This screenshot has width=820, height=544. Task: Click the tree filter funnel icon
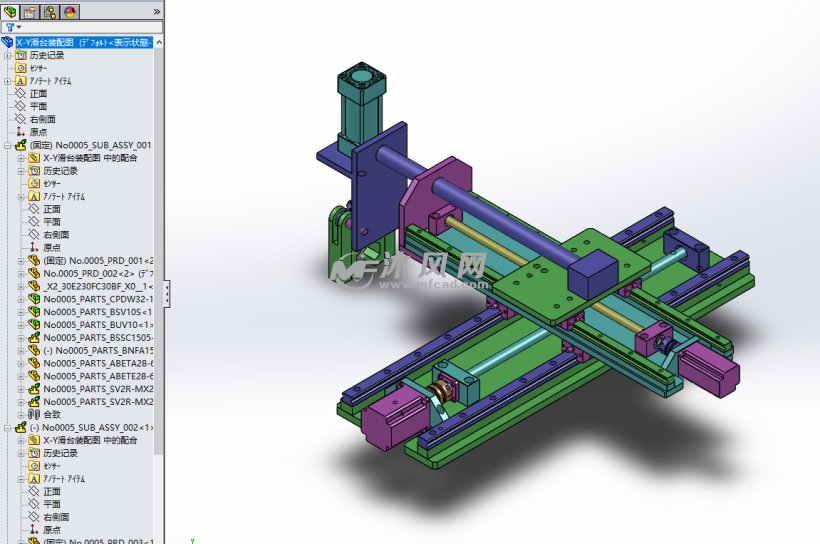pyautogui.click(x=10, y=27)
